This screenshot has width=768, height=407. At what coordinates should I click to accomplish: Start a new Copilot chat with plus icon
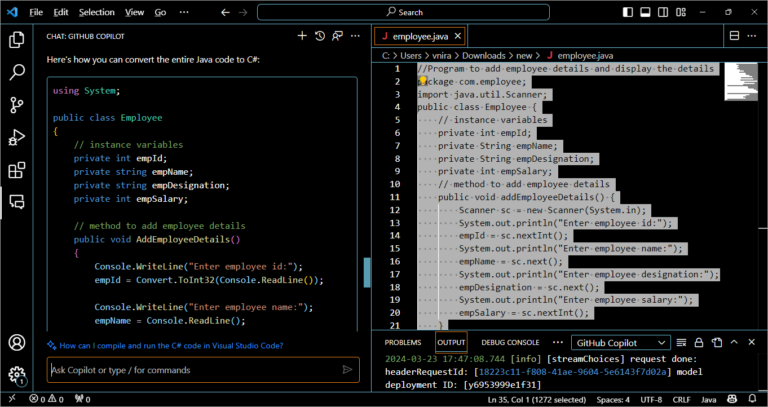tap(302, 36)
